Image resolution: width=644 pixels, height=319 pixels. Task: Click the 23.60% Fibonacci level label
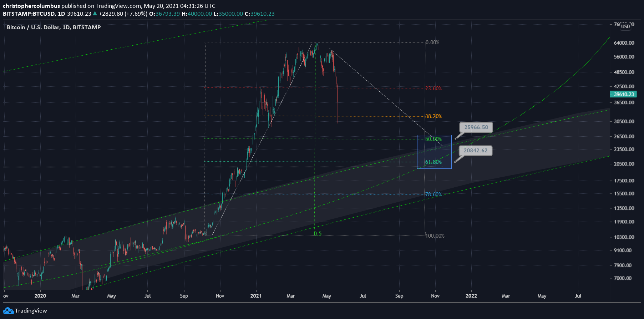tap(433, 88)
